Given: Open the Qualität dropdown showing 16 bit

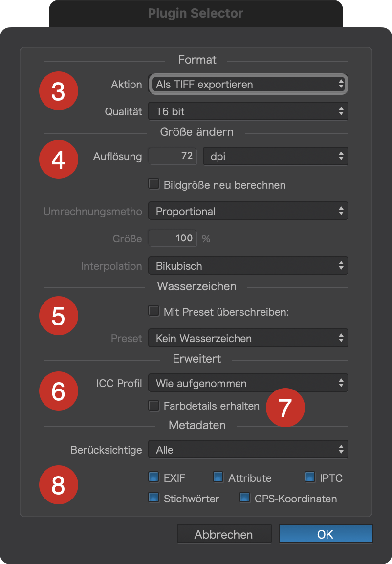Looking at the screenshot, I should tap(248, 111).
